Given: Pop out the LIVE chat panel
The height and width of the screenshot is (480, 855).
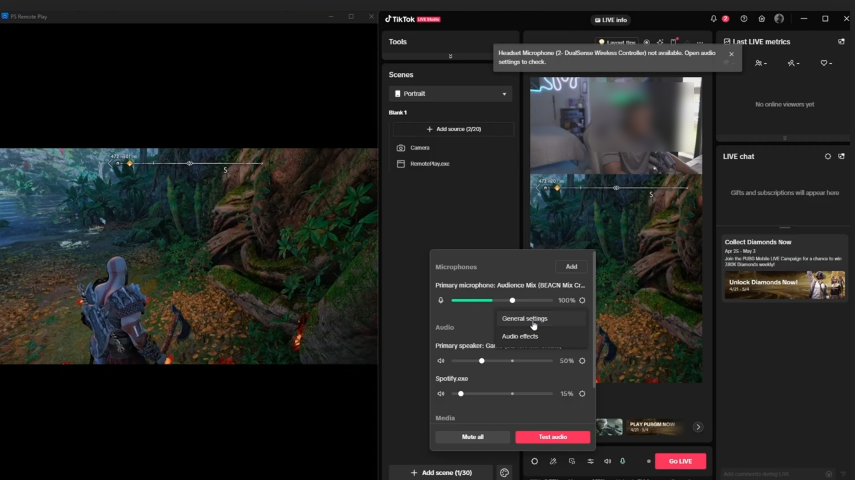Looking at the screenshot, I should pos(841,157).
